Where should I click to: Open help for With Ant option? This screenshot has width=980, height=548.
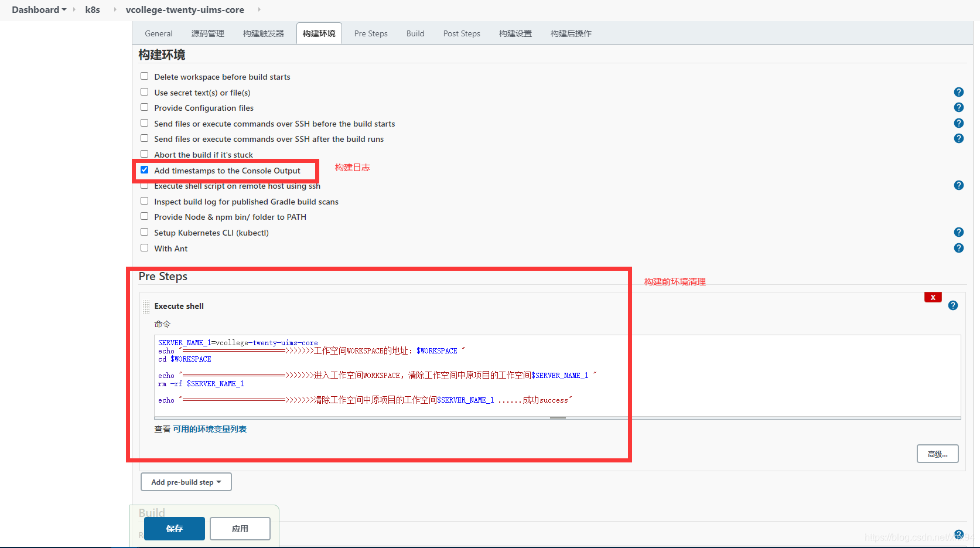click(x=958, y=248)
